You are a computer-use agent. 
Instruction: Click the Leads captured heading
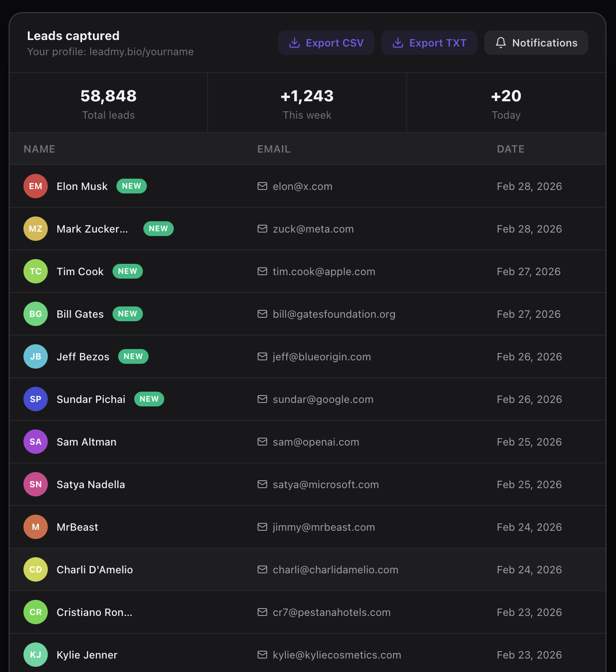tap(73, 36)
